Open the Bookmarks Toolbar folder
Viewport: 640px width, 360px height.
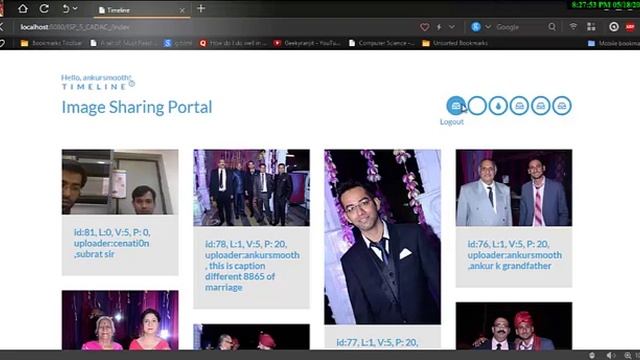[51, 43]
